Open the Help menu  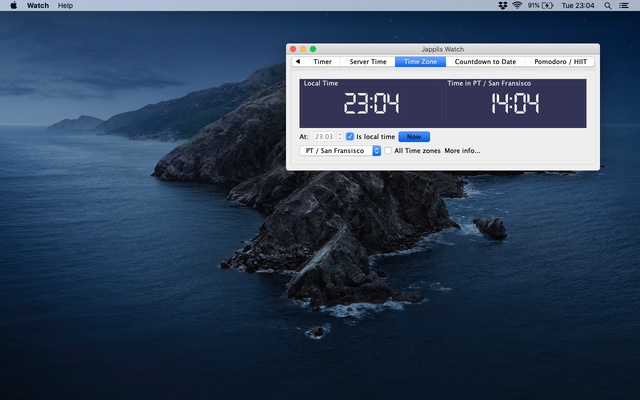(65, 5)
